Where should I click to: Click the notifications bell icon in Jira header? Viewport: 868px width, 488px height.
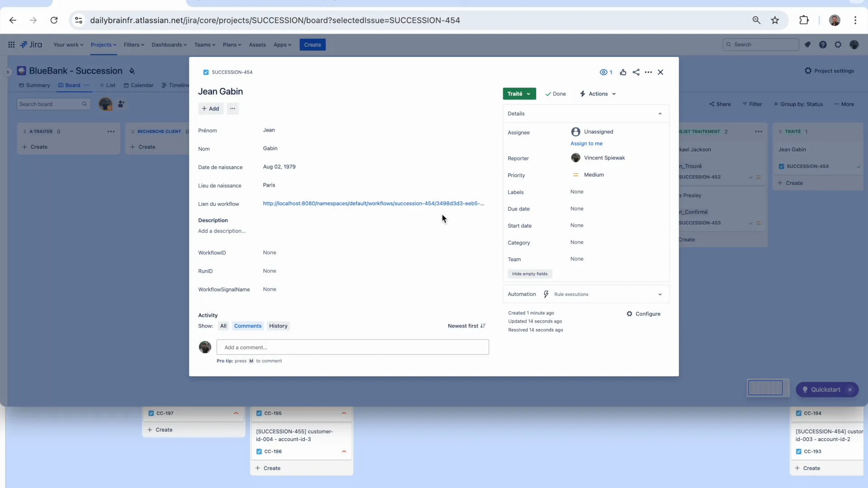click(x=807, y=45)
